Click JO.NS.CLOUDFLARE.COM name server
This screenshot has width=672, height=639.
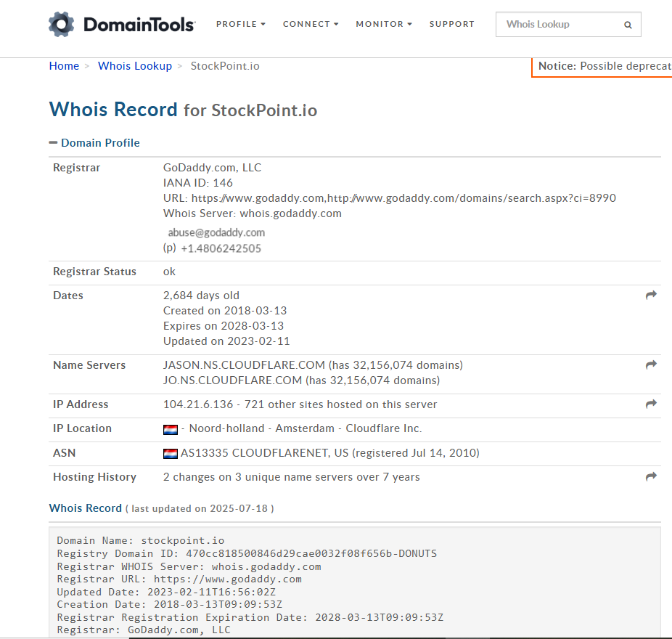pyautogui.click(x=232, y=380)
